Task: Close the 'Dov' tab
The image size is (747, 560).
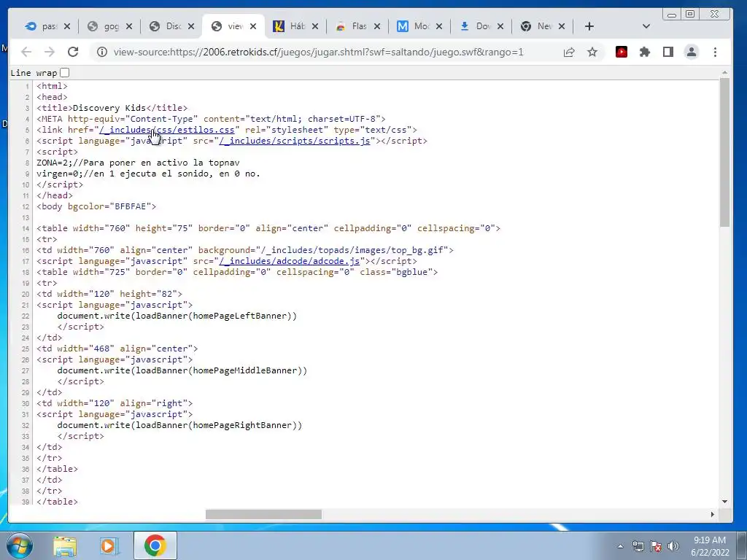Action: pos(500,26)
